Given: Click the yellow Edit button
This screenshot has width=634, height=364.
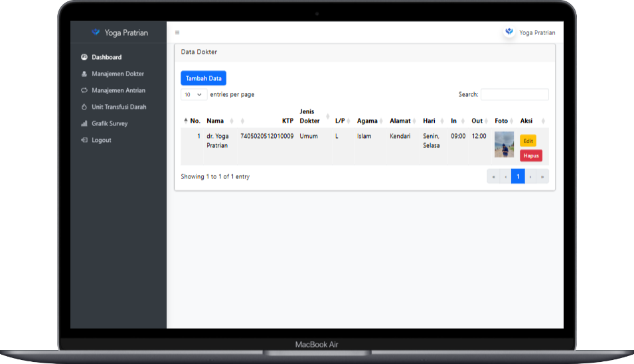Looking at the screenshot, I should point(528,141).
